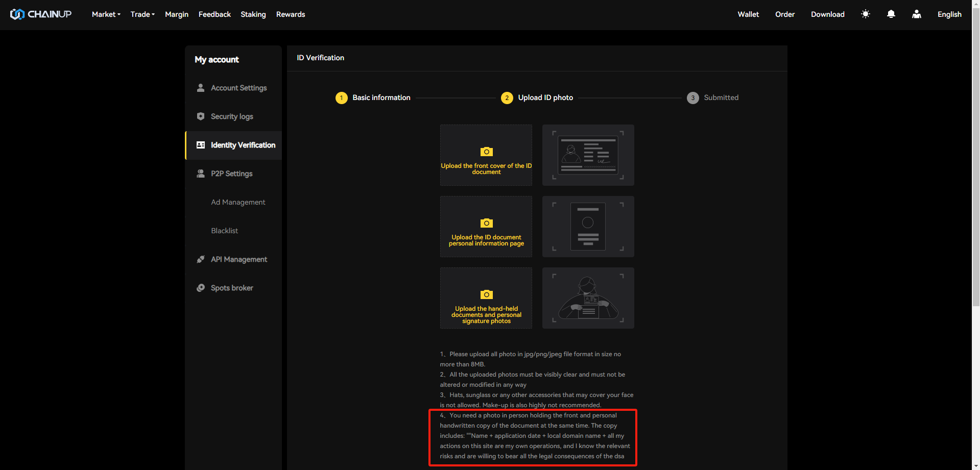Click the Security logs shield icon
The width and height of the screenshot is (980, 470).
click(201, 116)
